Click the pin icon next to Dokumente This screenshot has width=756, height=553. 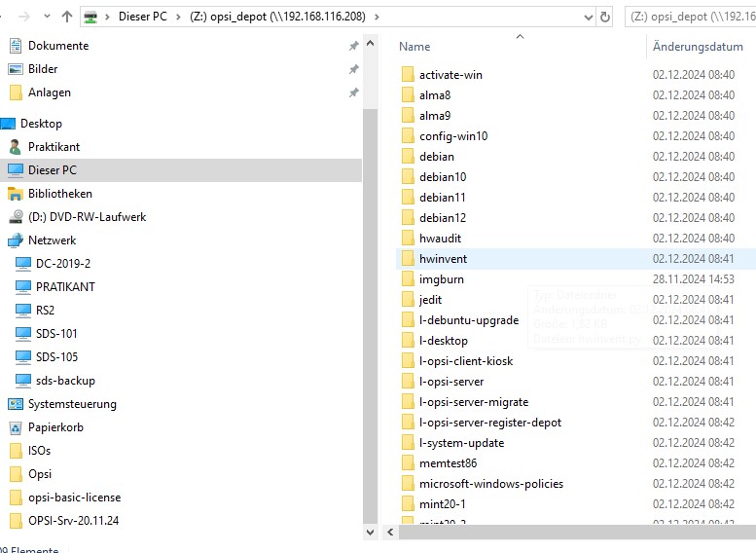pyautogui.click(x=353, y=46)
